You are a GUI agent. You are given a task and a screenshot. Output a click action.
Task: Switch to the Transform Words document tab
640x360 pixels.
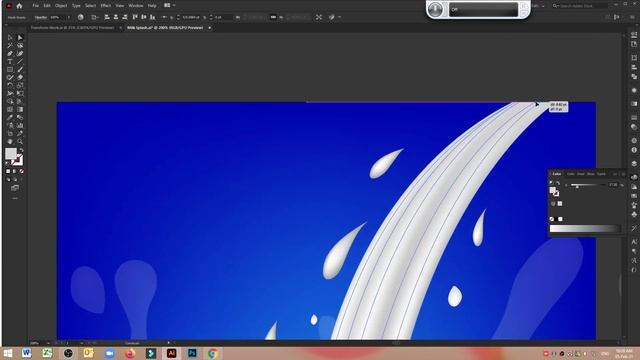pos(73,28)
